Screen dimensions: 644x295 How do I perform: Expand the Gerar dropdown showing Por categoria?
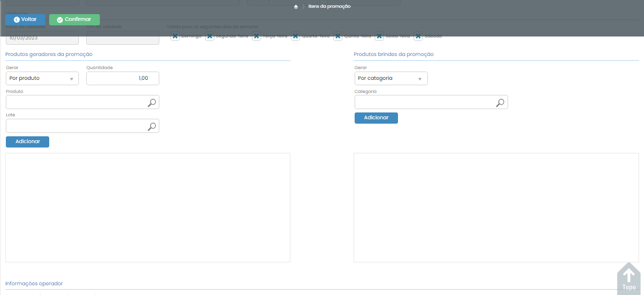pos(391,78)
